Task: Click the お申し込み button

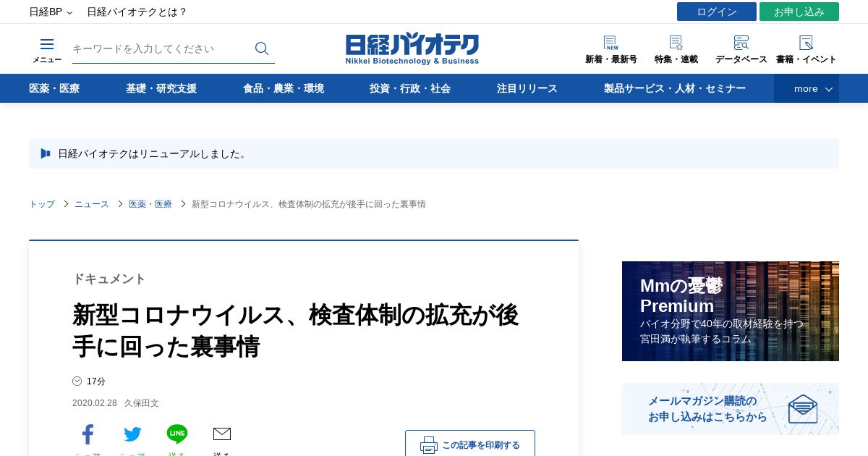Action: click(799, 12)
